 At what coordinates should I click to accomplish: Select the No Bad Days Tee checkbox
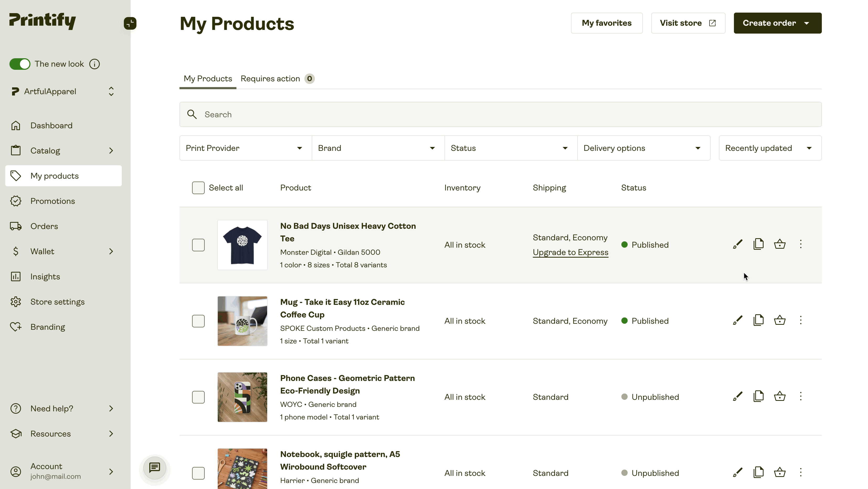pos(198,245)
